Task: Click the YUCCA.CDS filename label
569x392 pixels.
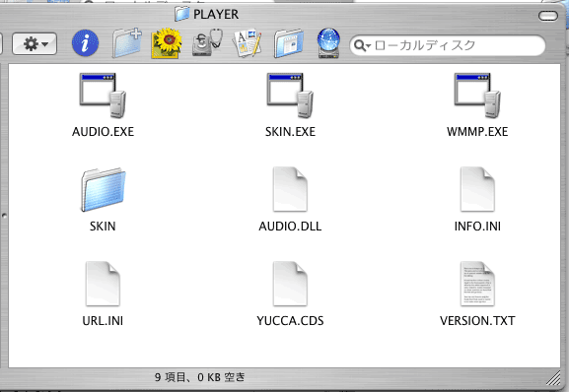Action: pyautogui.click(x=290, y=321)
